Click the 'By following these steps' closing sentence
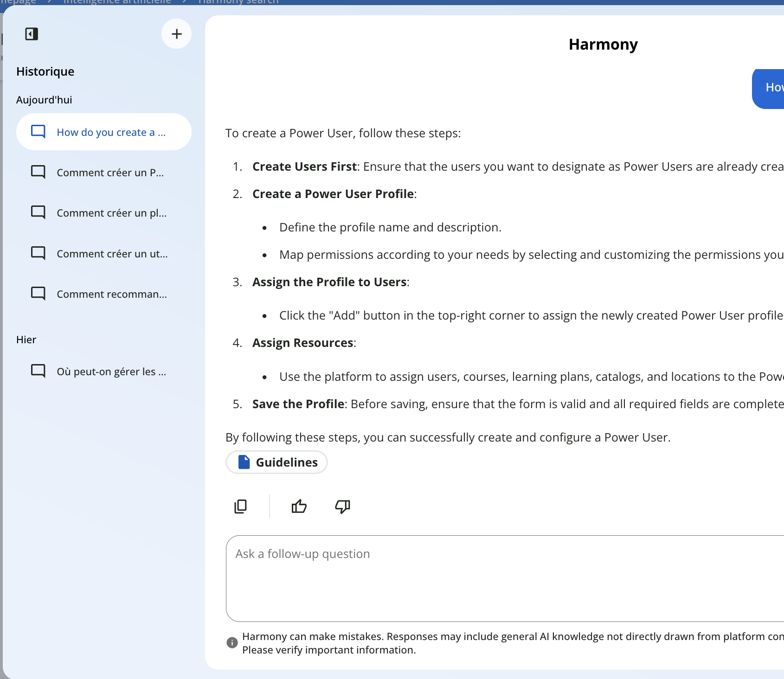Screen dimensions: 784x679 tap(448, 437)
